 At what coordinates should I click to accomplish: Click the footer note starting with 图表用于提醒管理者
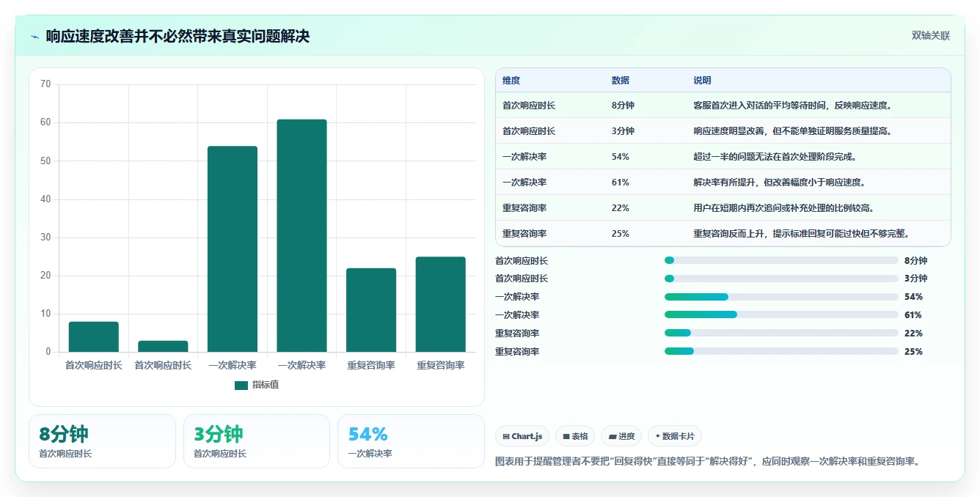coord(708,462)
